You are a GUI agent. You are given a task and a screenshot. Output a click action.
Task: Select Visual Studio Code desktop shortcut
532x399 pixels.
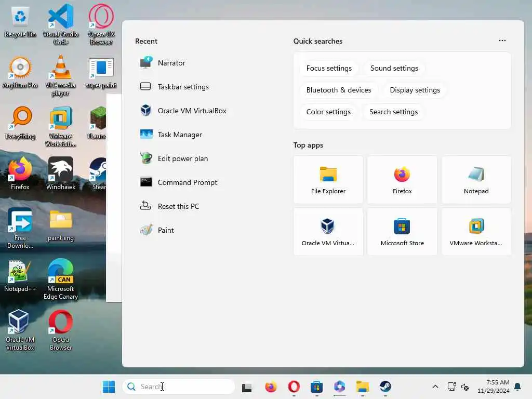click(61, 24)
